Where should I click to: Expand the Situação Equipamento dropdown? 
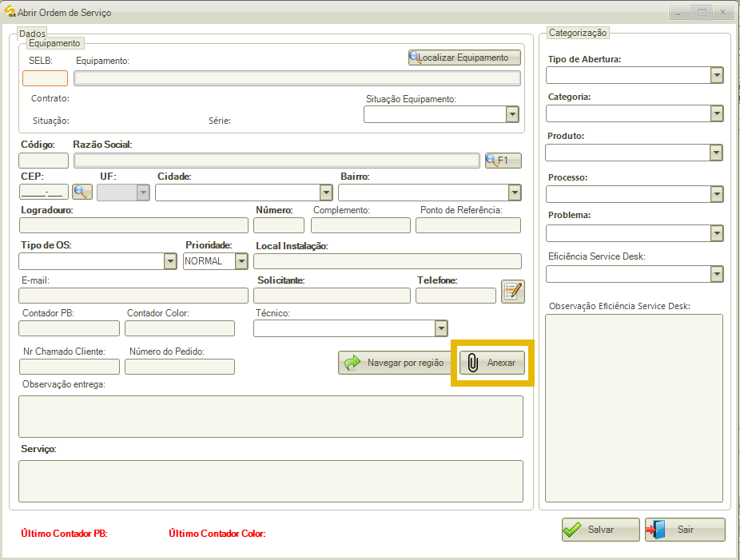[x=512, y=114]
